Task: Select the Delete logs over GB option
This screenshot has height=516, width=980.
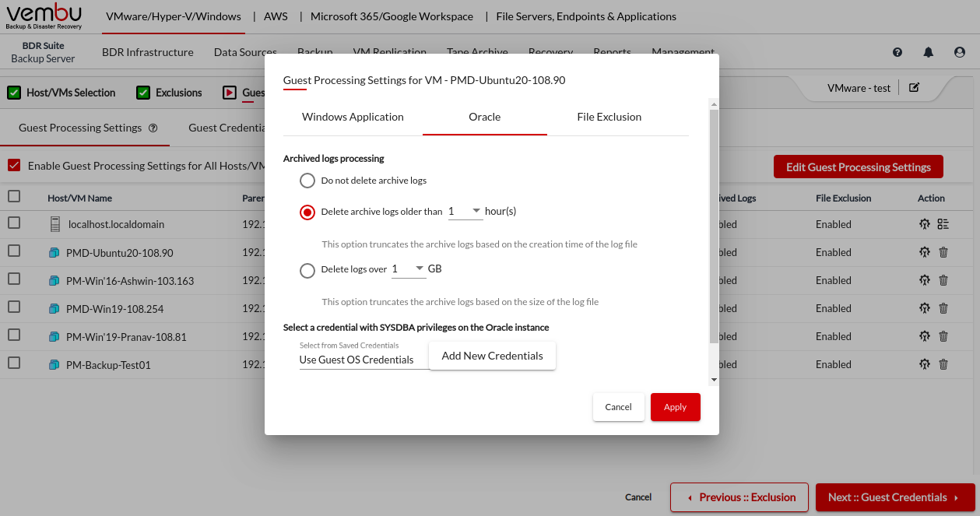Action: point(307,270)
